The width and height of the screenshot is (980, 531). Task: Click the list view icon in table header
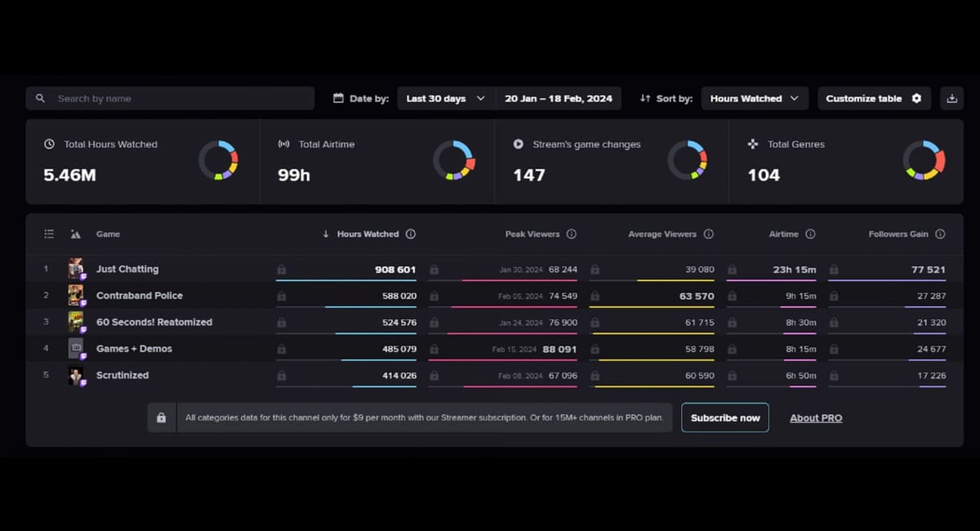coord(49,234)
